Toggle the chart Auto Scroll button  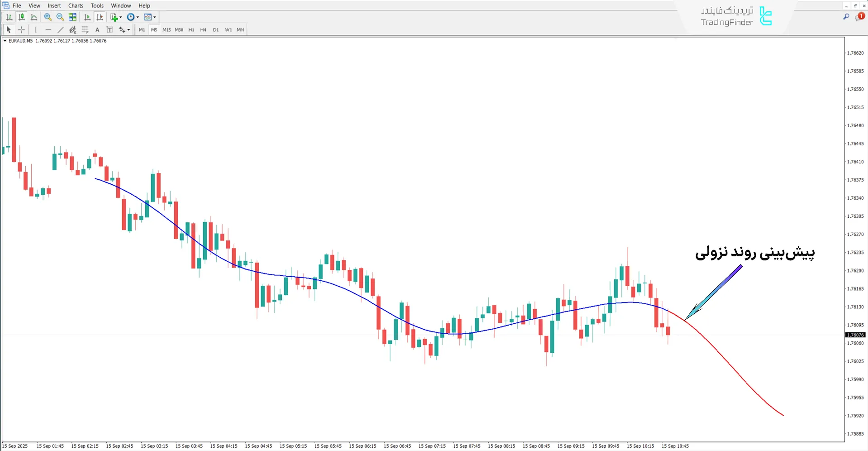87,17
